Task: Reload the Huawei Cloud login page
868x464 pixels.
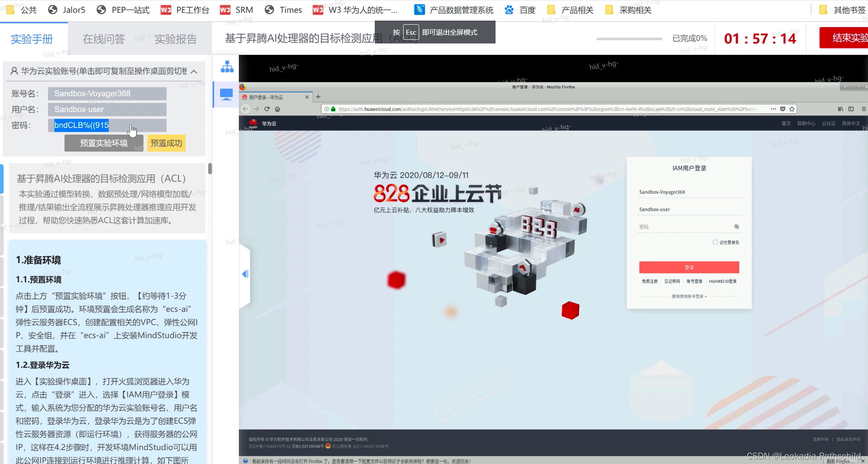Action: (267, 109)
